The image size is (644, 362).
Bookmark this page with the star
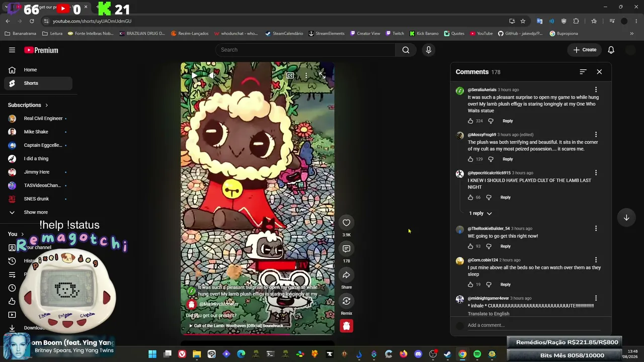pos(523,21)
